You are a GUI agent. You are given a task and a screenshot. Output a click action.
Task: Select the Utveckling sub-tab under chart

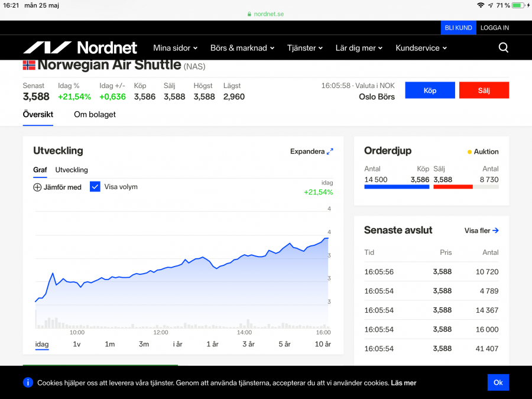point(72,170)
